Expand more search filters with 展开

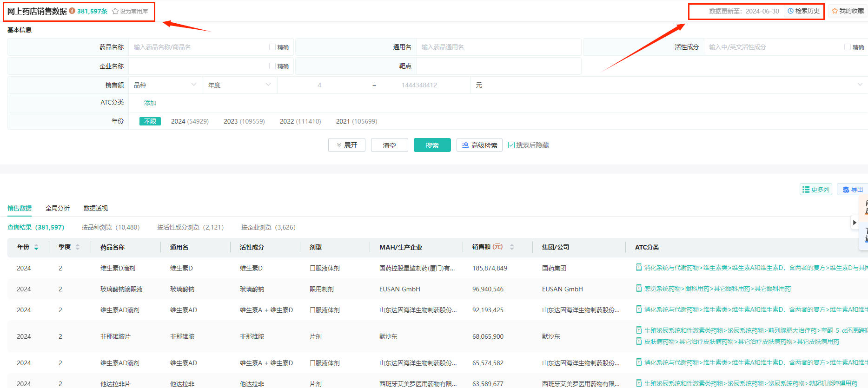coord(347,145)
